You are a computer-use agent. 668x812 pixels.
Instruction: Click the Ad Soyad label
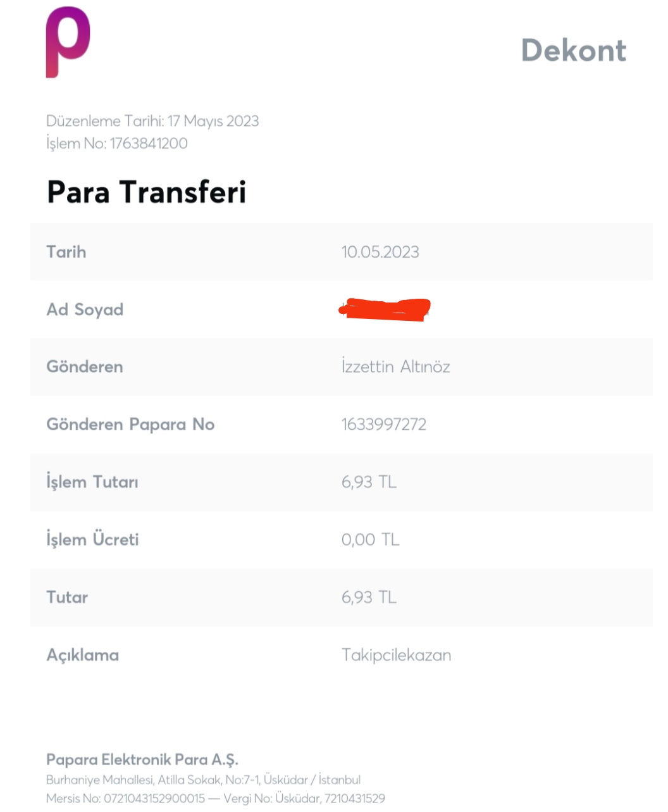[x=85, y=309]
